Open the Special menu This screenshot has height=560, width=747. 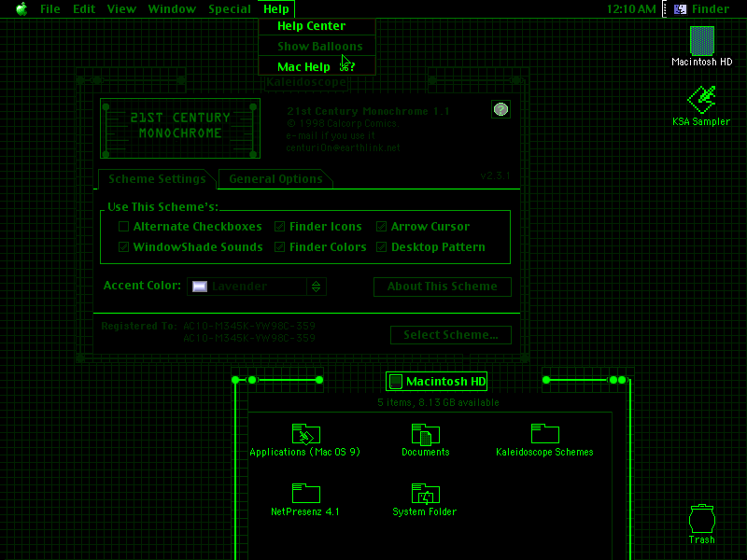pos(230,9)
